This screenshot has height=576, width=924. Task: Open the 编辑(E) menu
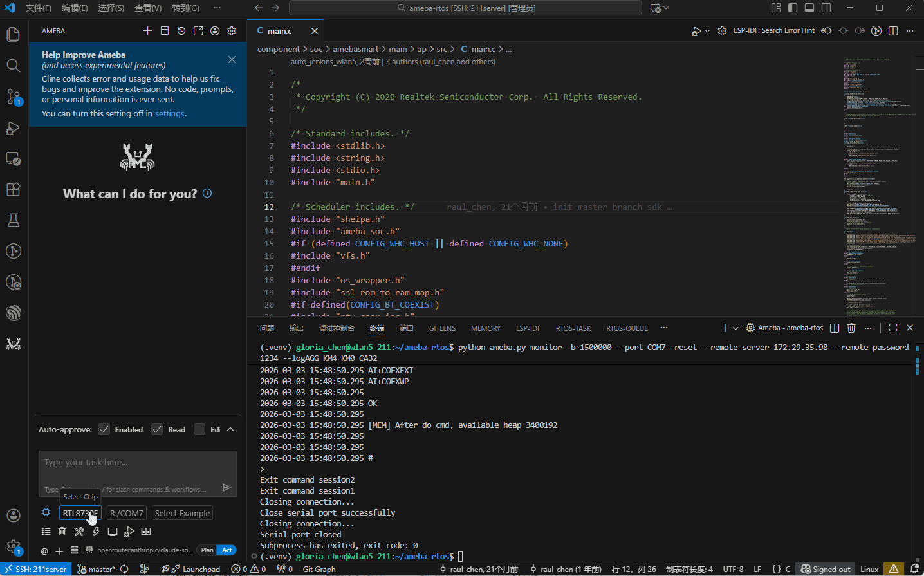click(x=75, y=8)
